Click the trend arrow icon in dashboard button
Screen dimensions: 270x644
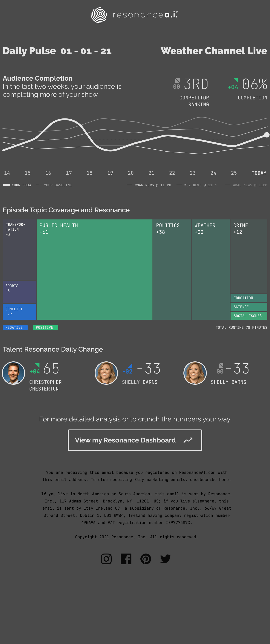(x=188, y=440)
